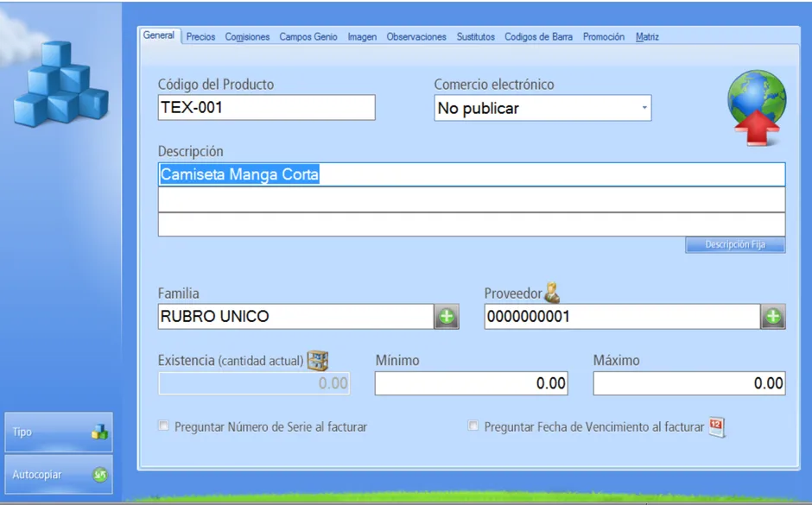
Task: Click the globe upload icon
Action: [757, 108]
